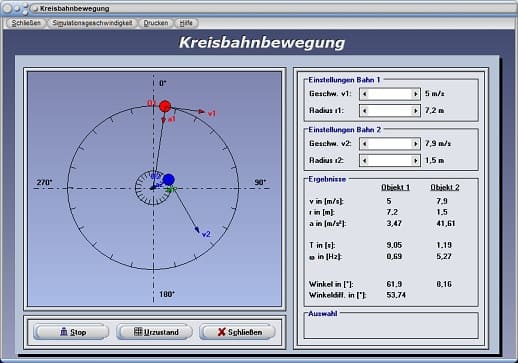Screen dimensions: 518x363
Task: Click the Urzustand reset button
Action: (154, 332)
